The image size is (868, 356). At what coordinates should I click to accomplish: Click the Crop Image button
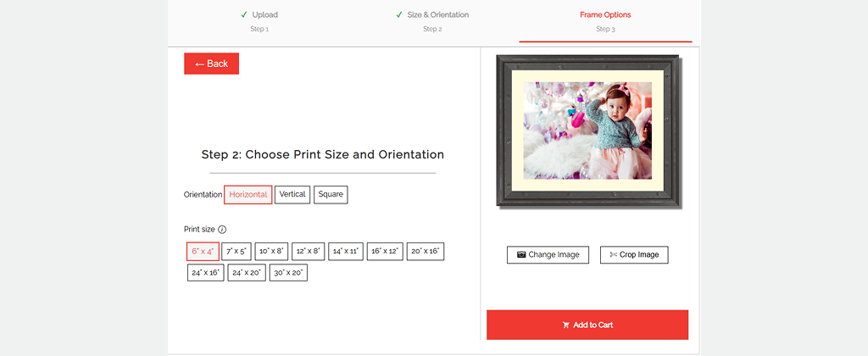pos(634,255)
